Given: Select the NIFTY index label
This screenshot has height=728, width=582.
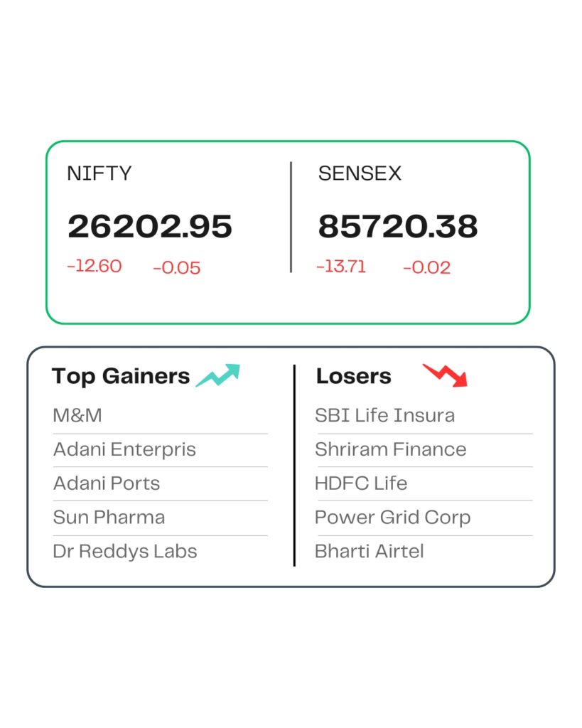Looking at the screenshot, I should click(99, 173).
